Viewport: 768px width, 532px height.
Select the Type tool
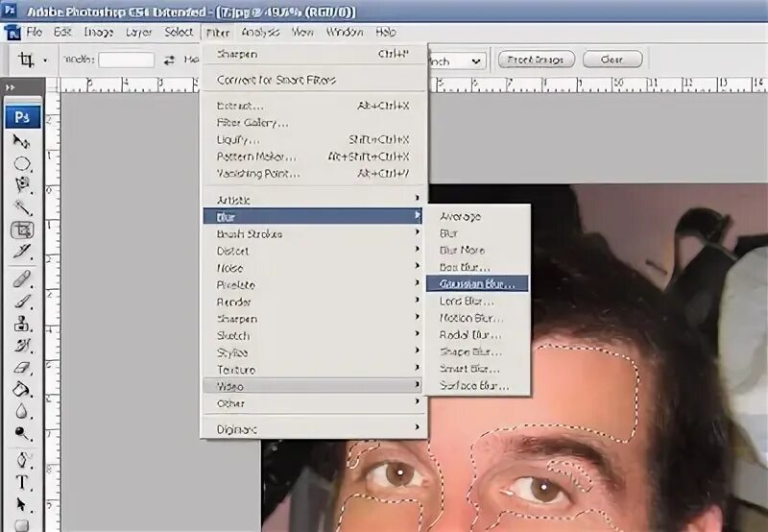point(21,482)
